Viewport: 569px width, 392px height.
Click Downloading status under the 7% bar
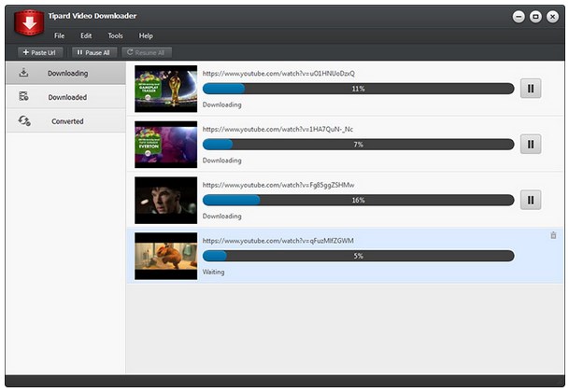[x=221, y=161]
